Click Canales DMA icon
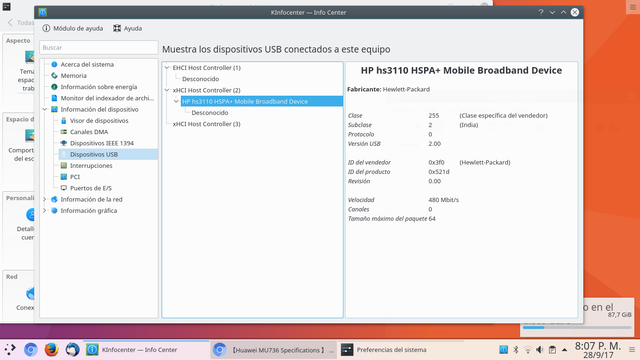This screenshot has width=640, height=360. tap(64, 132)
